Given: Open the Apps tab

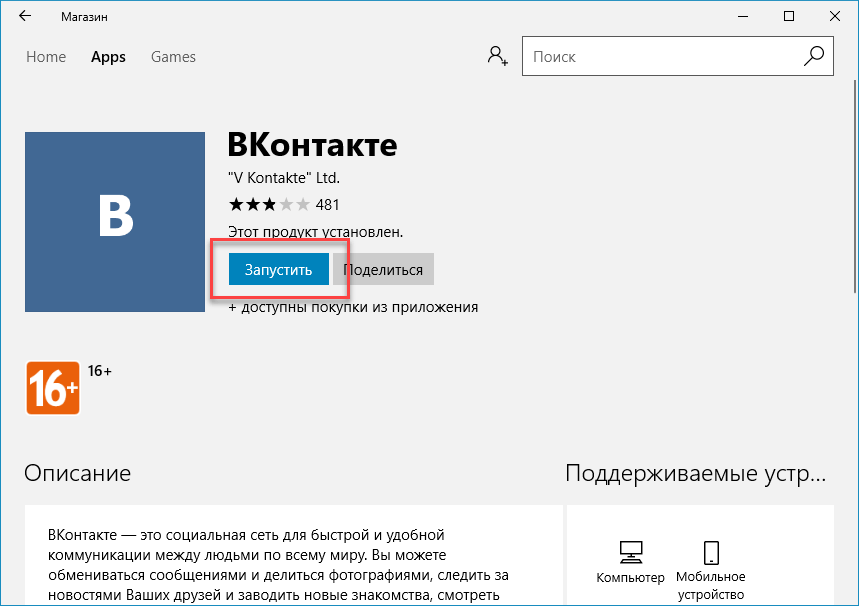Looking at the screenshot, I should click(108, 57).
